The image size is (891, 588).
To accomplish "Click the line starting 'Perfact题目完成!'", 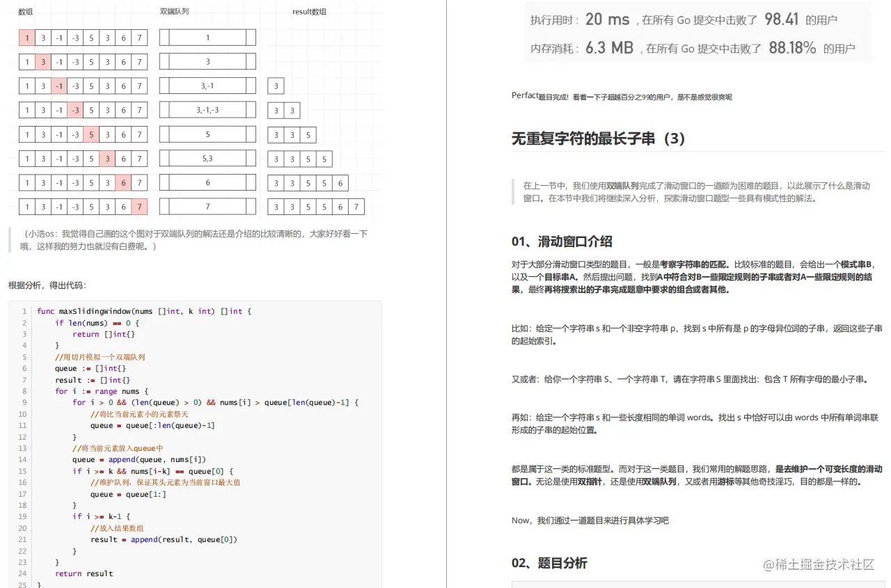I will 622,96.
